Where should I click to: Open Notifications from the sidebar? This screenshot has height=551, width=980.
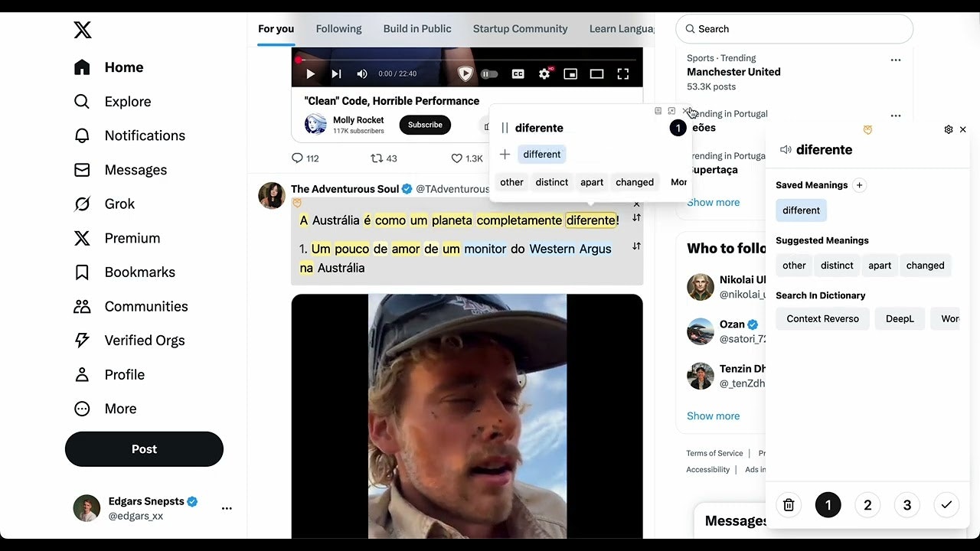coord(129,135)
